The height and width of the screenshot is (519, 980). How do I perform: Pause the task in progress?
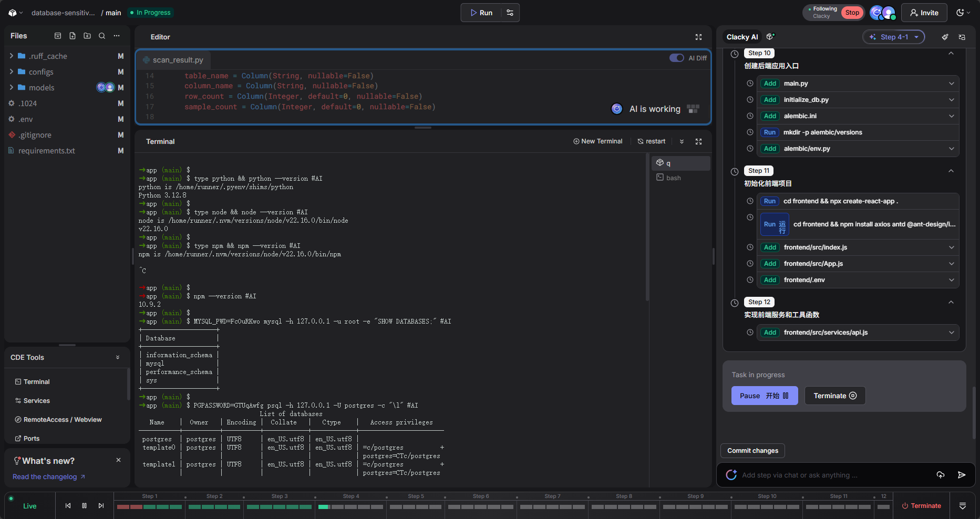pos(764,396)
